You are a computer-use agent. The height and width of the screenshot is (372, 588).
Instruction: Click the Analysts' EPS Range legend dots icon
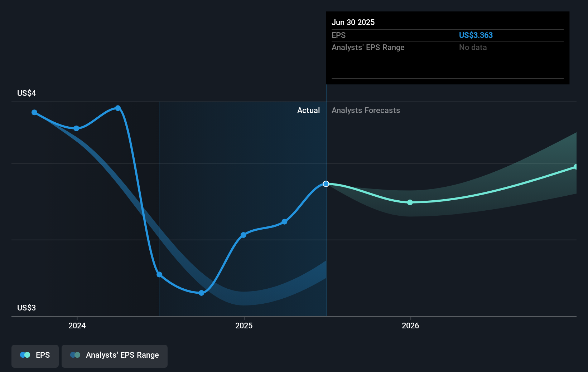click(x=75, y=355)
